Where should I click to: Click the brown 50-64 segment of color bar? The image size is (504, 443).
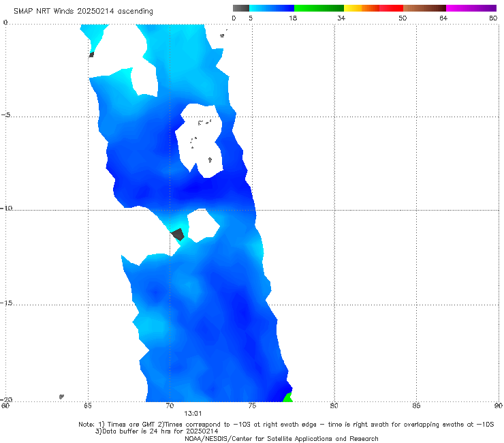click(x=424, y=8)
